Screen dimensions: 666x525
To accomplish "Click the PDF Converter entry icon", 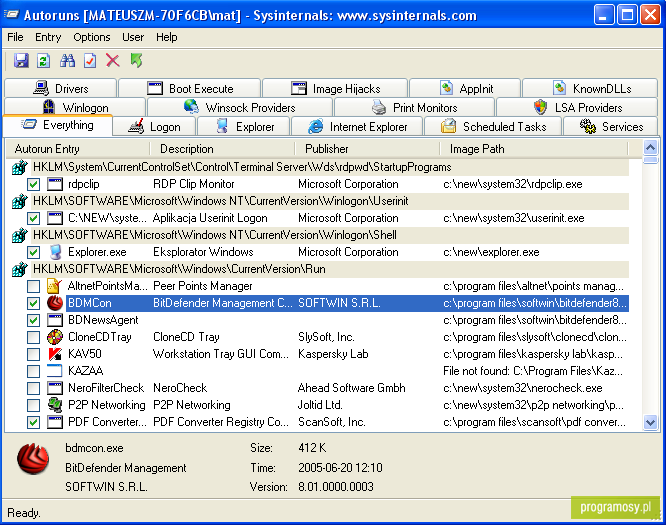I will tap(55, 422).
